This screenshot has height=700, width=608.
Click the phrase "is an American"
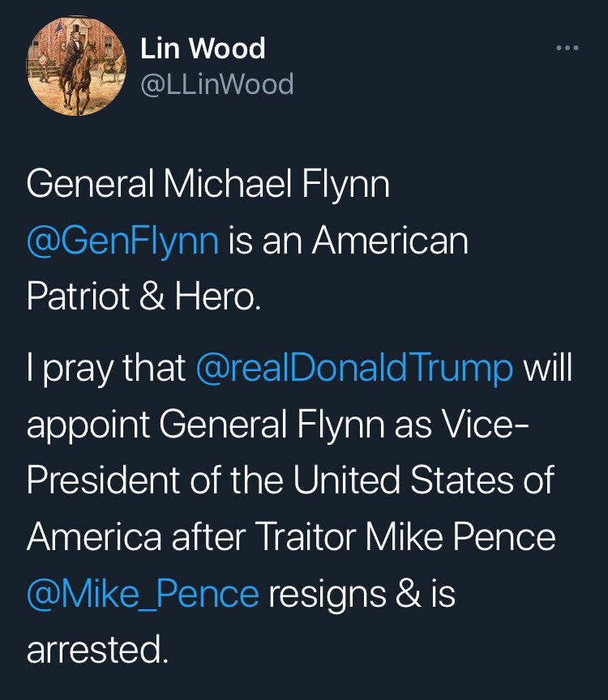pos(349,241)
